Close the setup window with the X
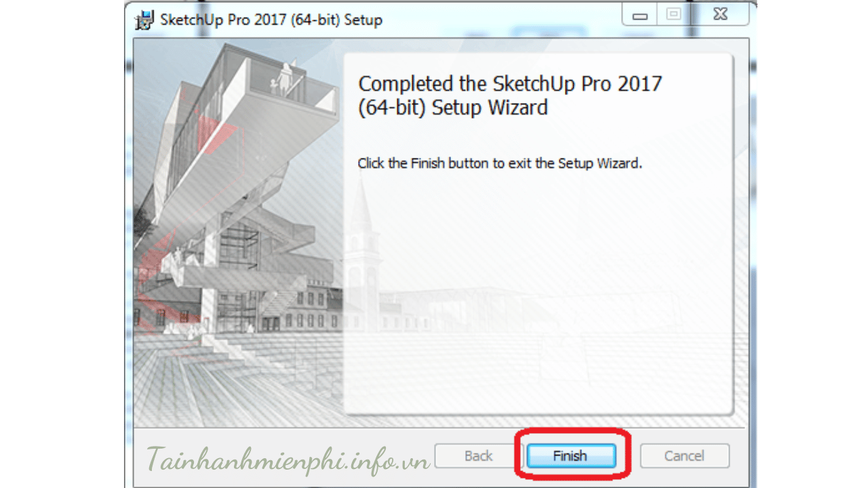 pos(719,14)
